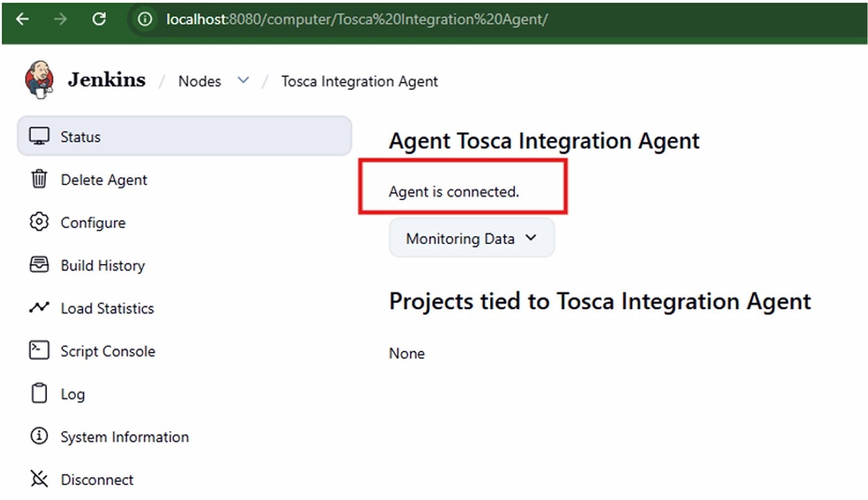Go to the Jenkins home link
Viewport: 868px width, 500px height.
coord(106,80)
